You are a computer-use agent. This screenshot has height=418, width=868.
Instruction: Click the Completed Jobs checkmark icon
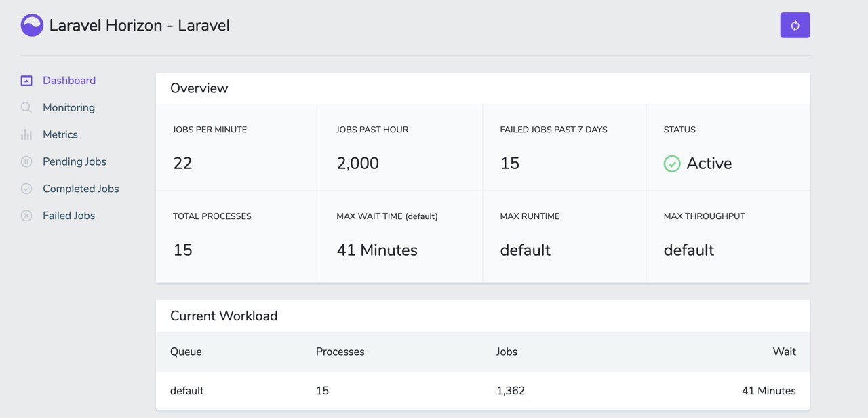[x=26, y=189]
